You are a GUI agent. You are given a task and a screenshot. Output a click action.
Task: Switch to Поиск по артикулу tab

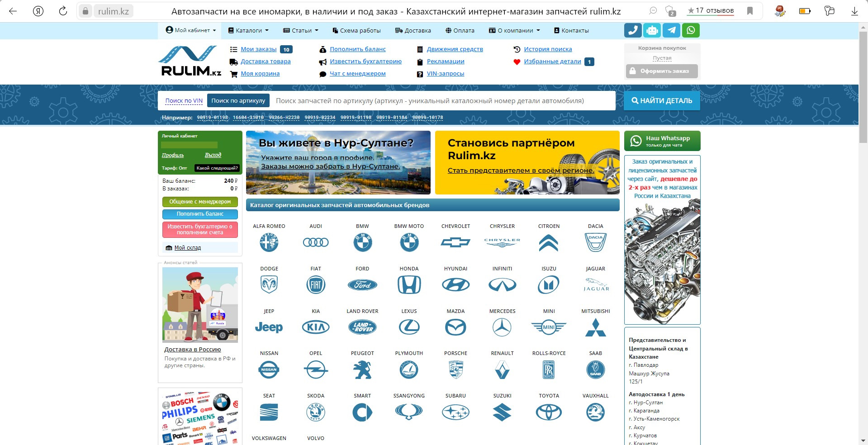click(238, 100)
